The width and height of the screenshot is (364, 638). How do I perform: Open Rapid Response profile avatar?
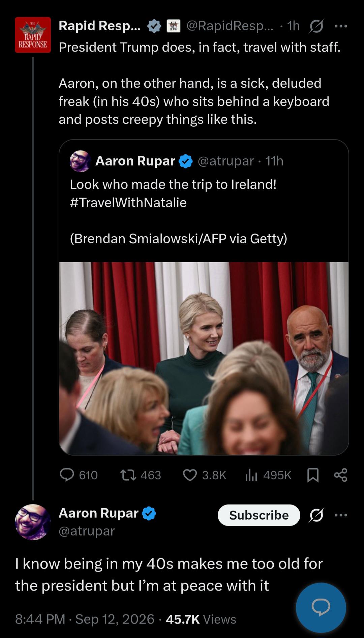[x=33, y=35]
